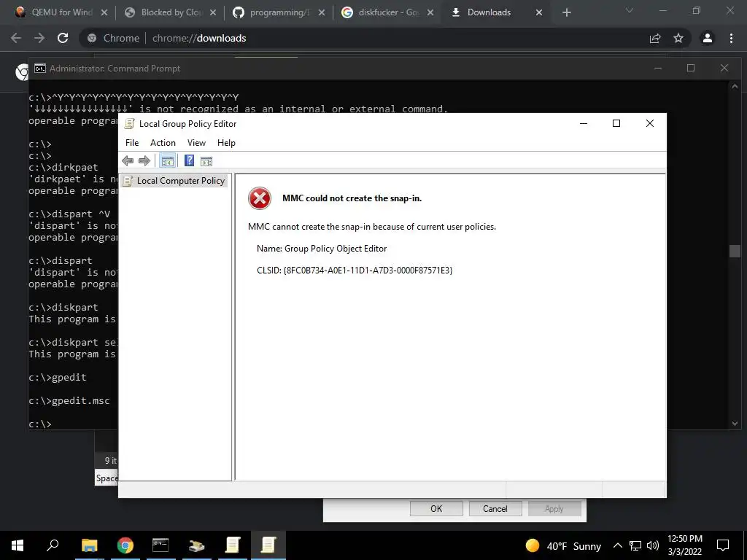The image size is (747, 560).
Task: Click the Command Prompt scrollbar thumb
Action: pos(735,251)
